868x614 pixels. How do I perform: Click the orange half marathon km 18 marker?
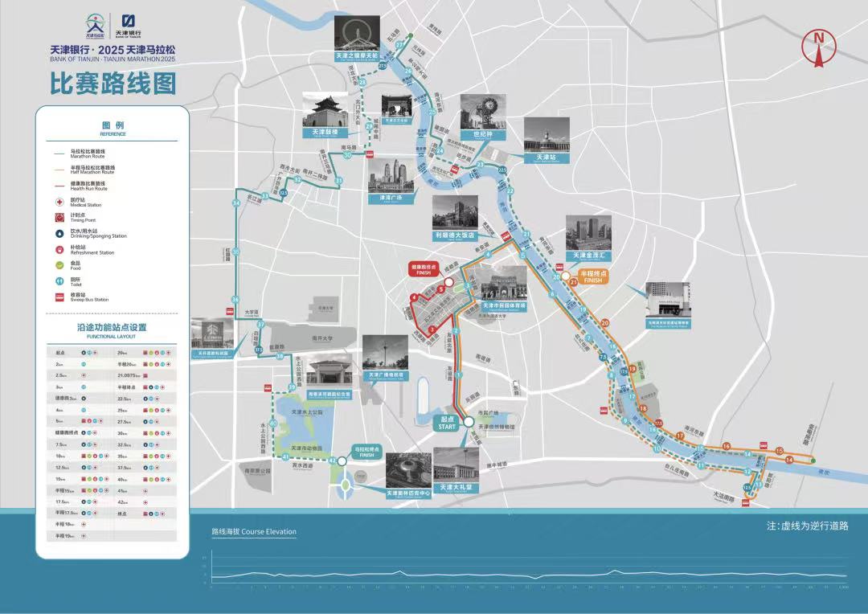[643, 408]
